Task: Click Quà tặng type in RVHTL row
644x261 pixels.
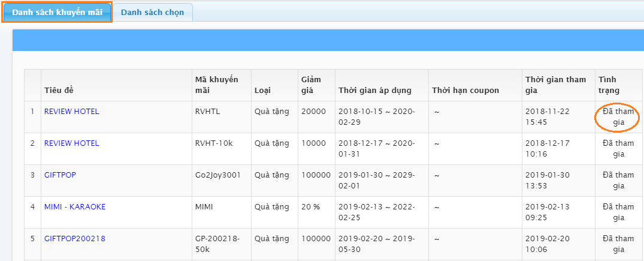Action: click(272, 112)
